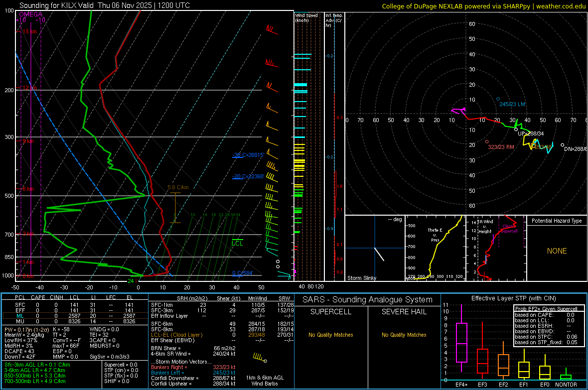Click the Sfc-3km AGL LR value
Screen dimensions: 588x390
37,365
